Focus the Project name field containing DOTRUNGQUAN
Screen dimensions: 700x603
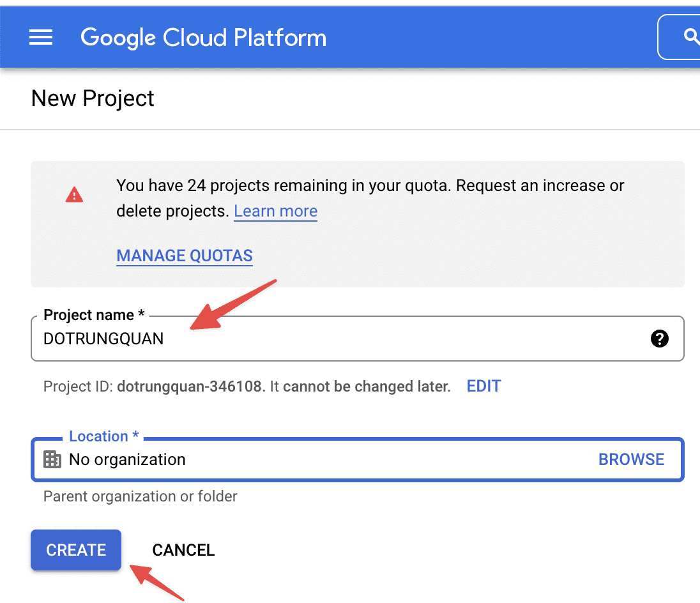click(345, 339)
